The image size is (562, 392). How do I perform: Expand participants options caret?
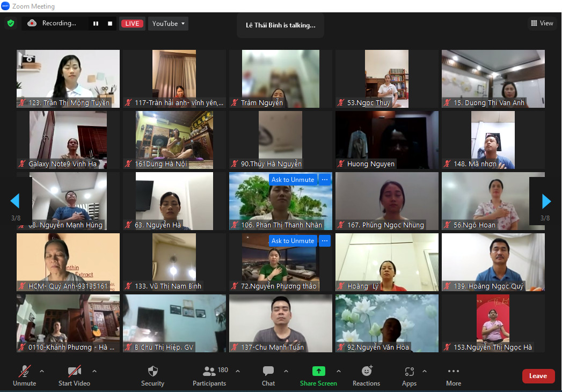(x=238, y=371)
